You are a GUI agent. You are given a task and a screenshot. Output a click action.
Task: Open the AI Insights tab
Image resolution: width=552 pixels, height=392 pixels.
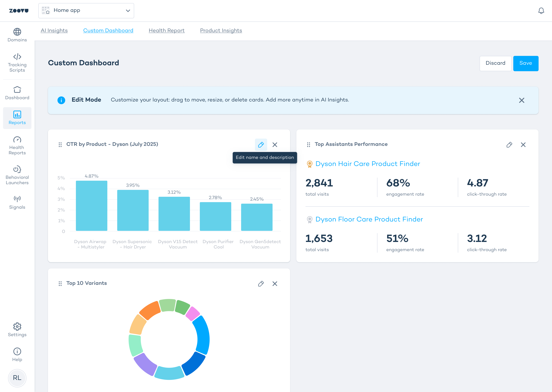(54, 30)
